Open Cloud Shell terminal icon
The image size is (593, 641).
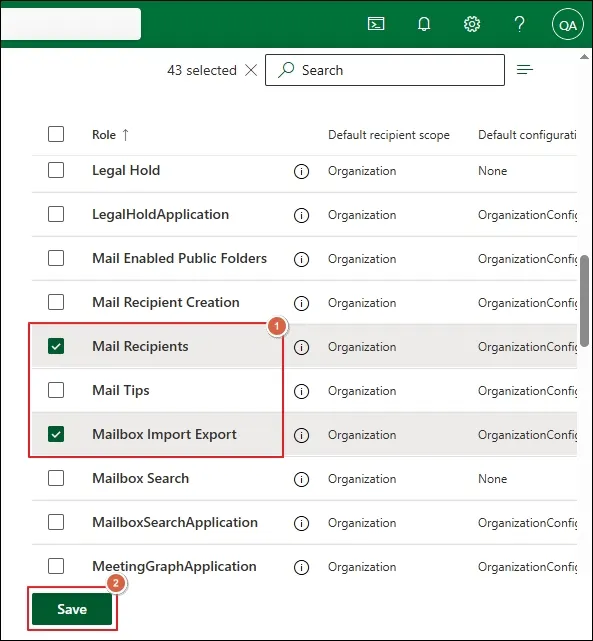pyautogui.click(x=376, y=24)
